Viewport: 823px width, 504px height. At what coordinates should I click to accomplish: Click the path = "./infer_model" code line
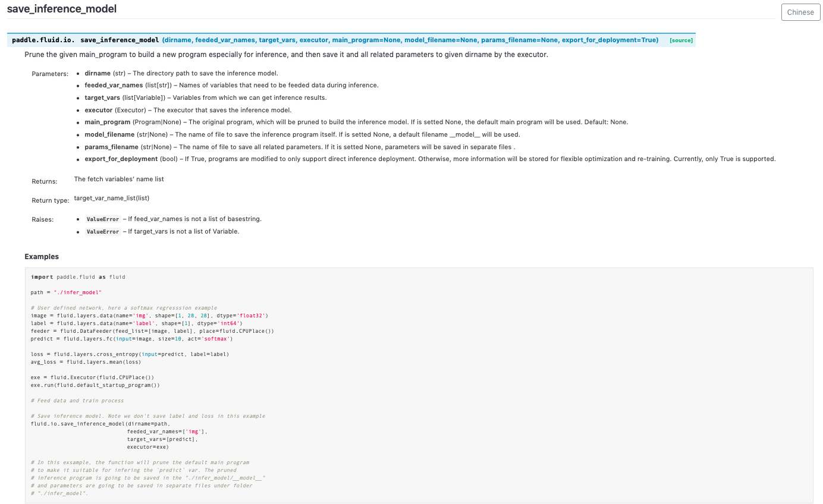coord(67,292)
